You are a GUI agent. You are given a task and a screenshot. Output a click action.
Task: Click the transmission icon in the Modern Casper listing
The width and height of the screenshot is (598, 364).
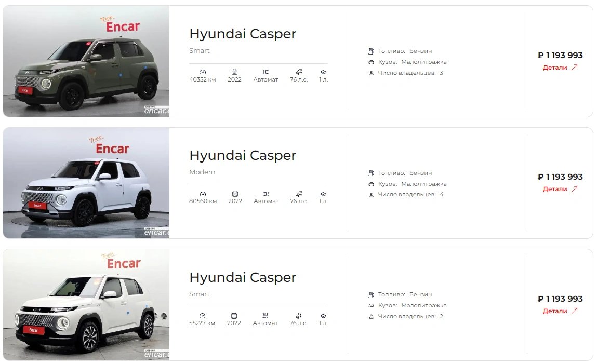pyautogui.click(x=266, y=194)
